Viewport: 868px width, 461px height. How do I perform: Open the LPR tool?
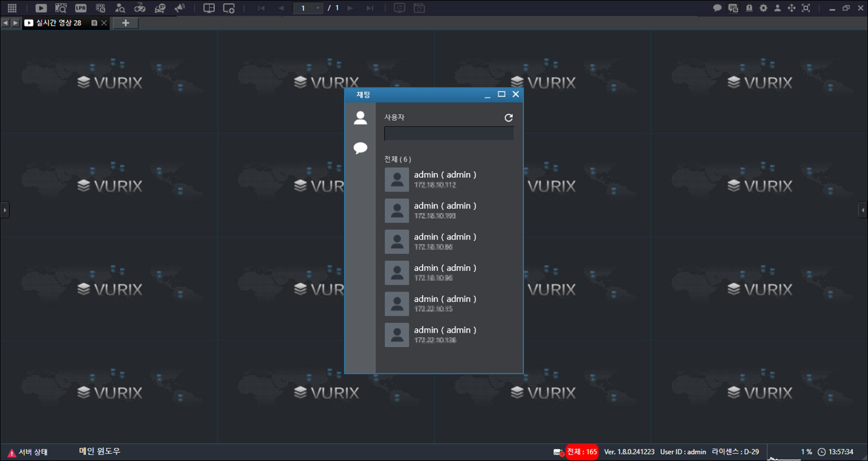[x=81, y=8]
